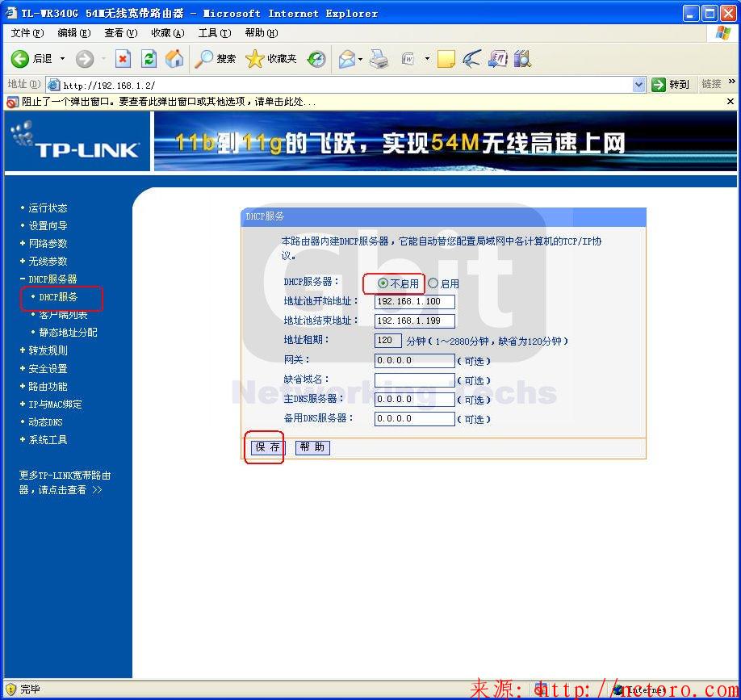The image size is (741, 700).
Task: Click the 地址池开始地址 input field
Action: click(x=415, y=301)
